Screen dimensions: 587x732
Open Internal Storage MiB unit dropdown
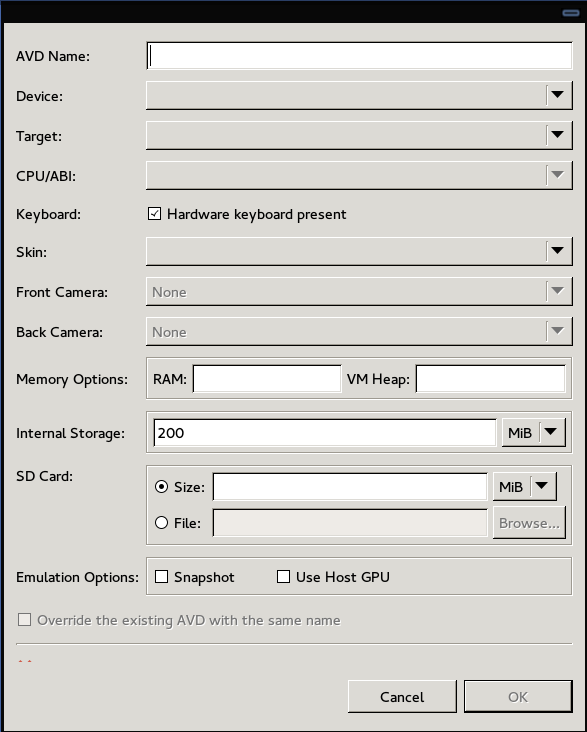tap(533, 433)
